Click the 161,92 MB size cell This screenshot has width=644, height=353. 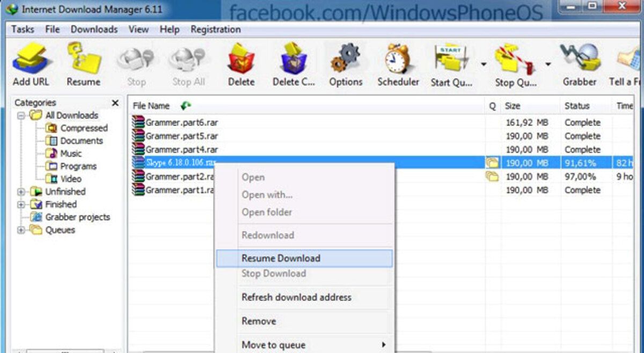(x=527, y=122)
